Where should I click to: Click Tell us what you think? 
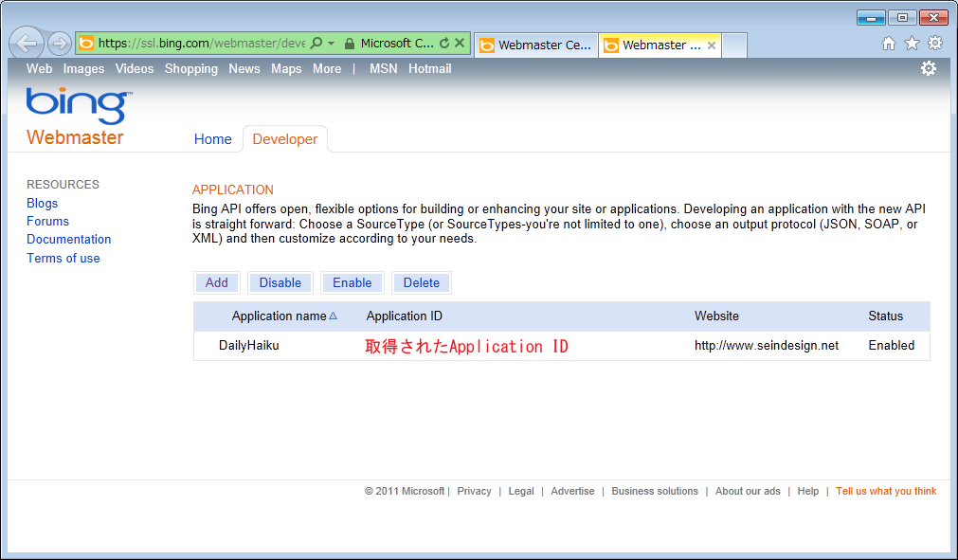(886, 491)
